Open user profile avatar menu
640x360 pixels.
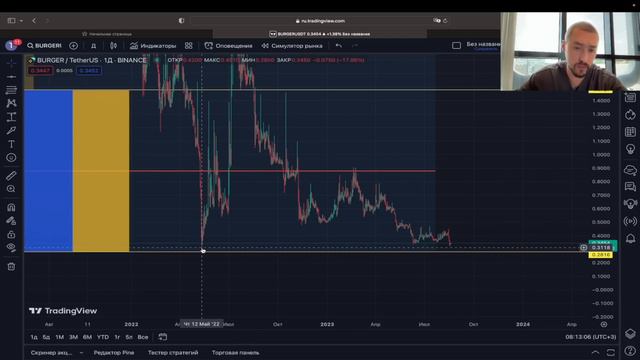pyautogui.click(x=11, y=45)
